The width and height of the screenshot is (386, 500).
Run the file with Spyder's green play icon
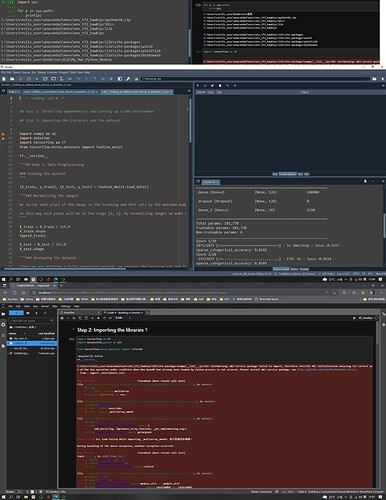[37, 79]
